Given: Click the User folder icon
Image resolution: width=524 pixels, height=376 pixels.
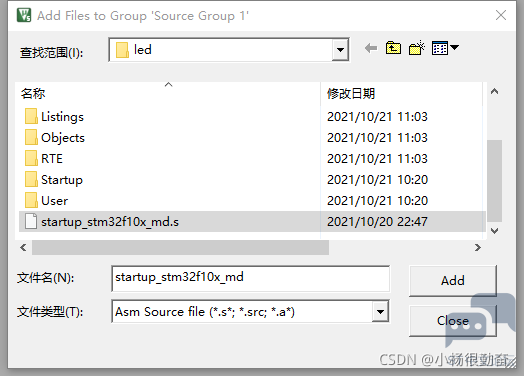Looking at the screenshot, I should pos(31,201).
